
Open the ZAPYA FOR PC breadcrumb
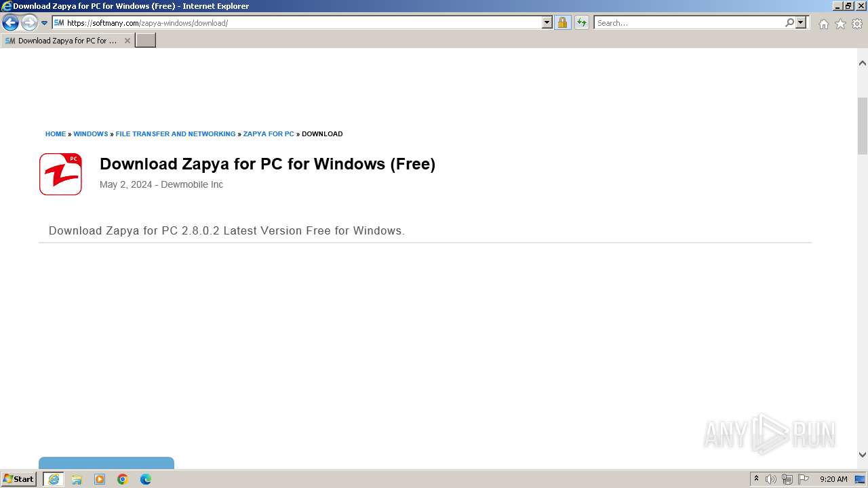pos(269,134)
